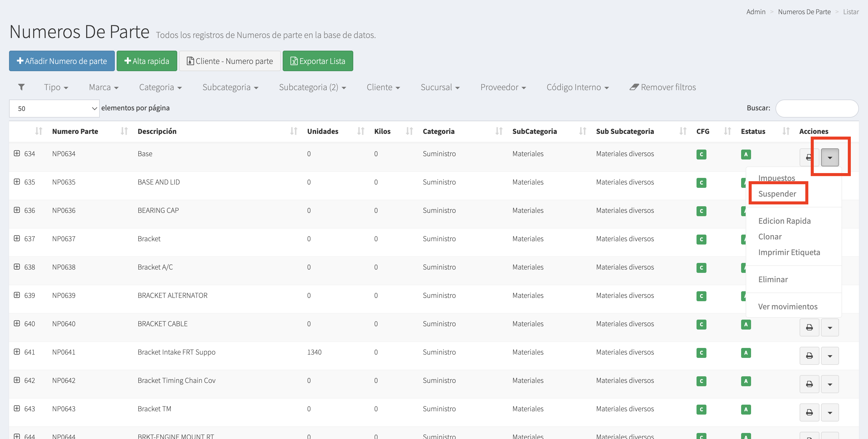Choose Clonar in the actions menu

coord(770,236)
